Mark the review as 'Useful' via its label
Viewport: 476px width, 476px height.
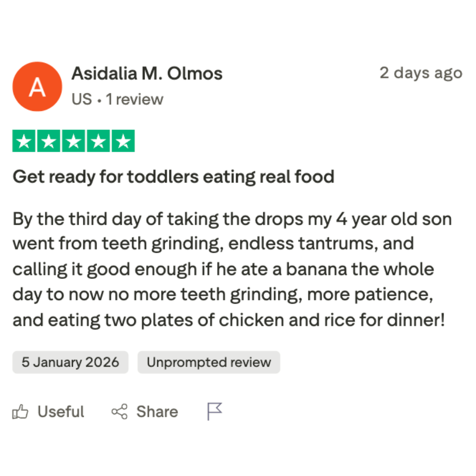pos(60,412)
